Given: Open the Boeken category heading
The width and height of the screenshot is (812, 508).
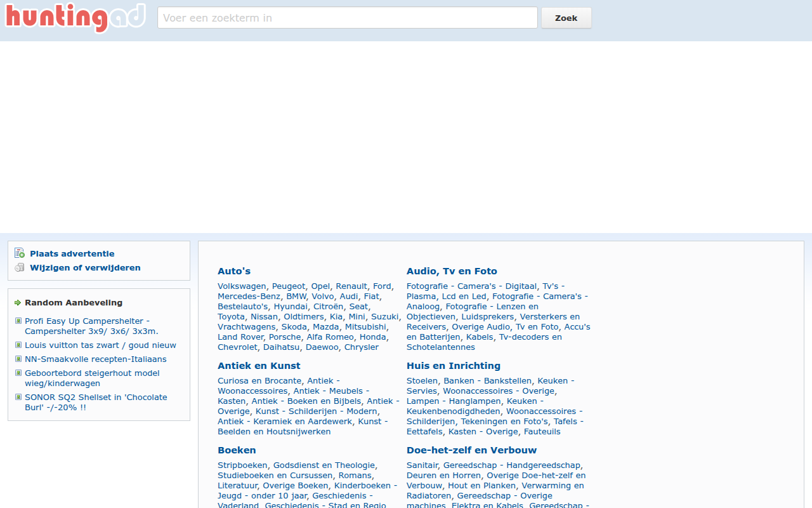Looking at the screenshot, I should click(x=237, y=450).
